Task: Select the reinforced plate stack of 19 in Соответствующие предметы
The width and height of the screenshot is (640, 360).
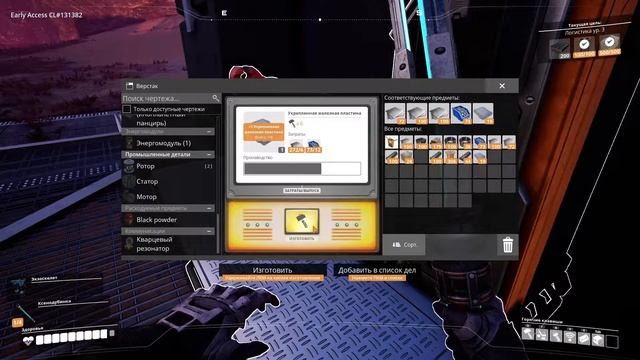Action: click(483, 113)
